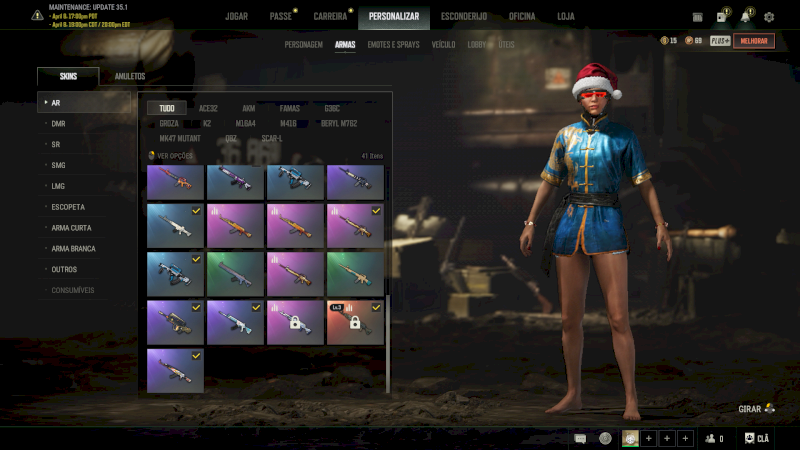Open the ESCONDERIJO tab
Image resolution: width=800 pixels, height=450 pixels.
coord(464,16)
